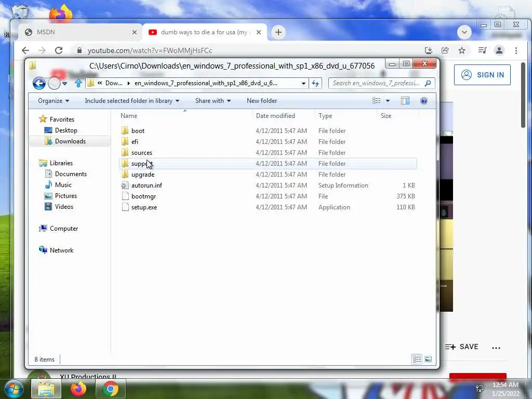
Task: Open Explorer Help icon
Action: coord(423,101)
